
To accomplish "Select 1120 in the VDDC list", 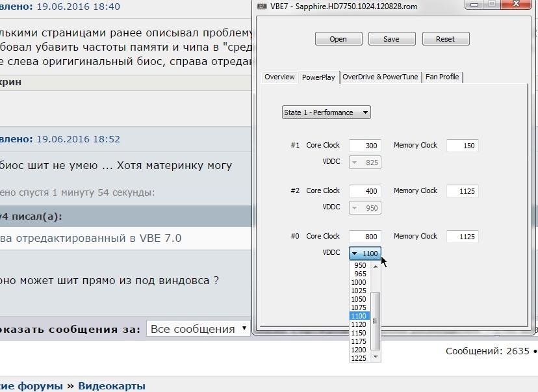I will tap(360, 324).
